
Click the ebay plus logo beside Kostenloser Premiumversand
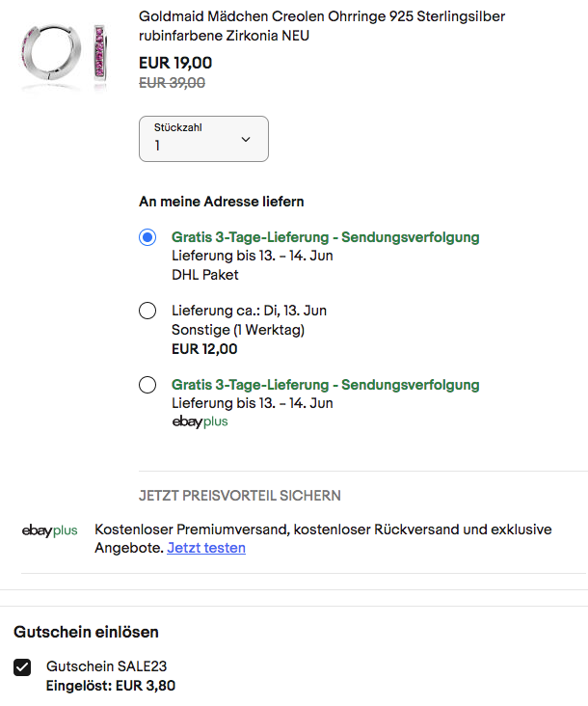tap(49, 530)
